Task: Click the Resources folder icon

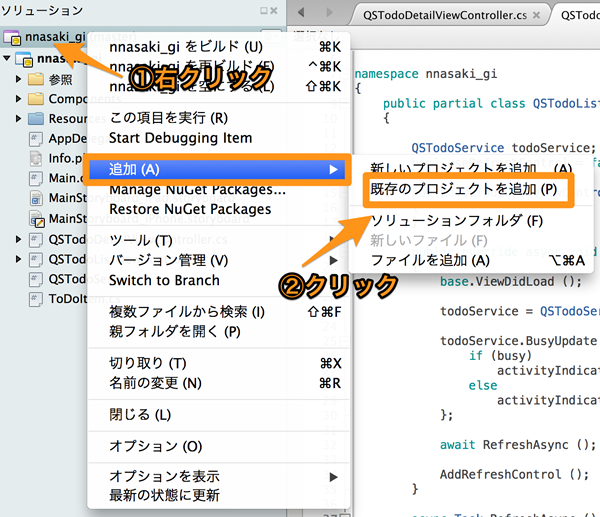Action: click(36, 119)
